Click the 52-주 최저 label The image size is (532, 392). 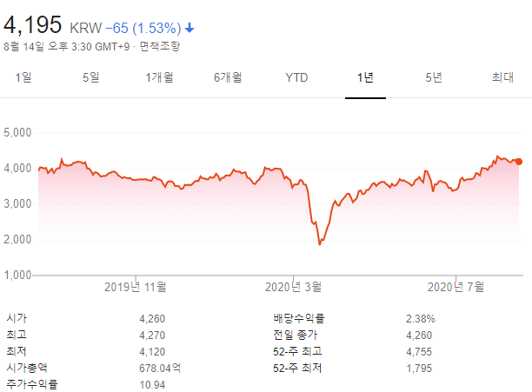297,368
